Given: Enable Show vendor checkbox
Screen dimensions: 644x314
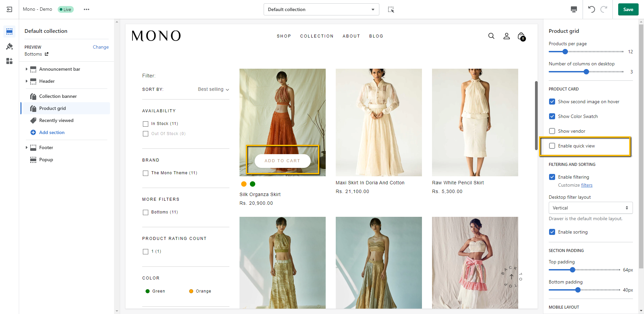Looking at the screenshot, I should click(x=552, y=131).
